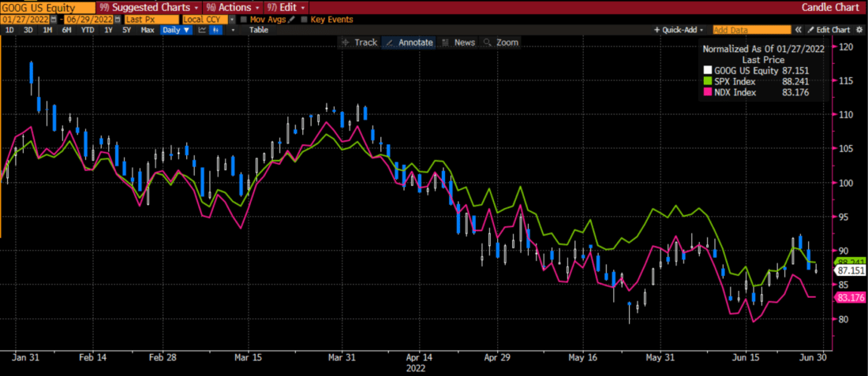Click the Local CCY field
868x376 pixels.
205,20
